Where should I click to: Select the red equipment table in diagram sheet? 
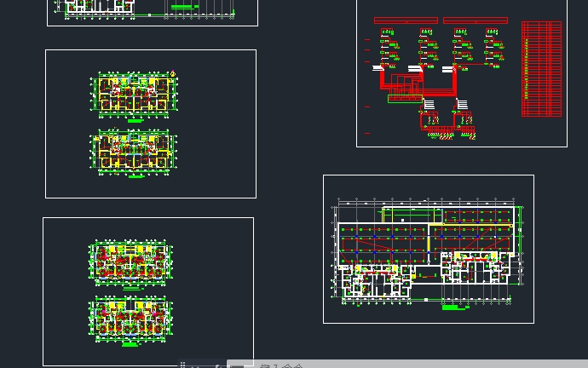point(541,69)
